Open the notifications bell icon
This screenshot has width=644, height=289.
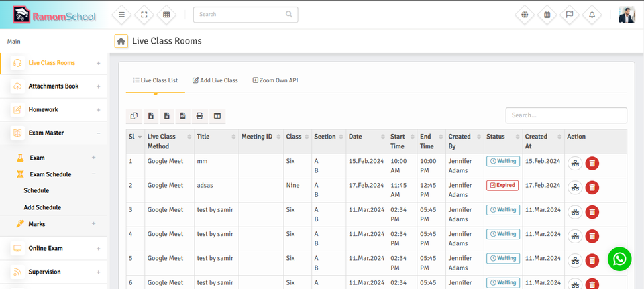(592, 15)
